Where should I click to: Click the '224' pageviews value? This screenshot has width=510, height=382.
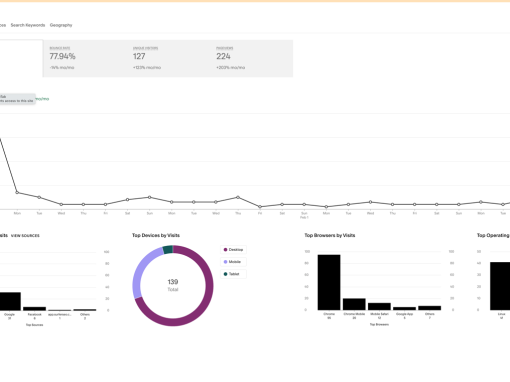[x=223, y=56]
